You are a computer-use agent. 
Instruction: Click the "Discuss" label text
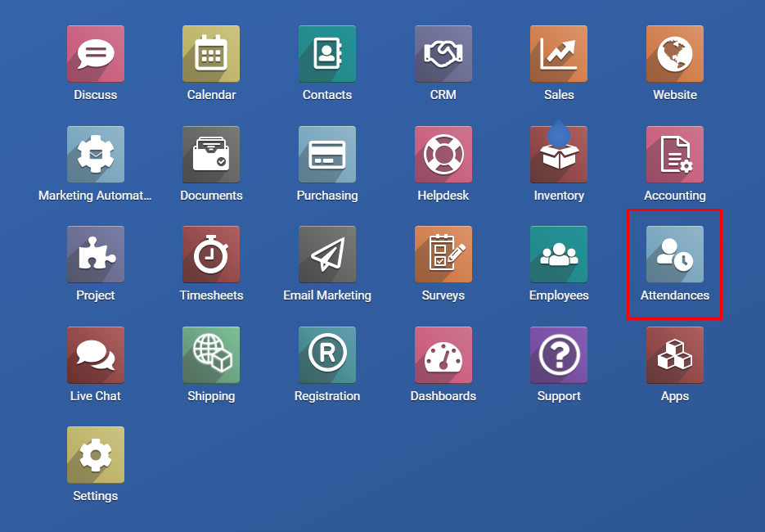click(96, 95)
